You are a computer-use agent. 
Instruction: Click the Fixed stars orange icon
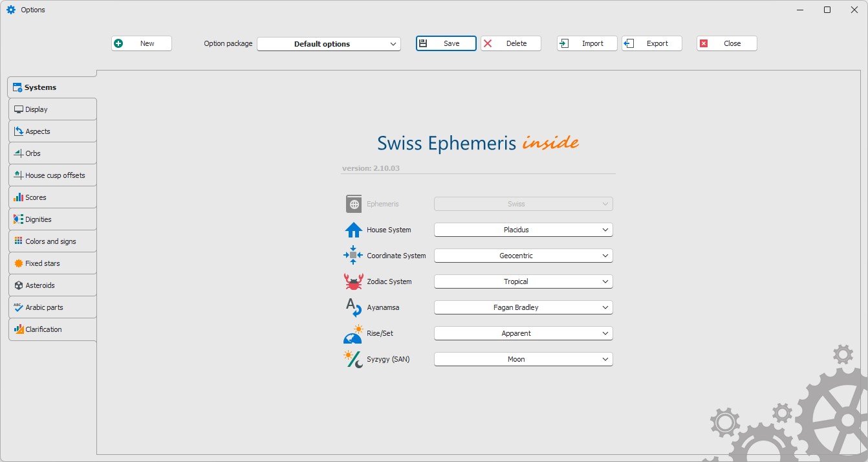pos(19,263)
